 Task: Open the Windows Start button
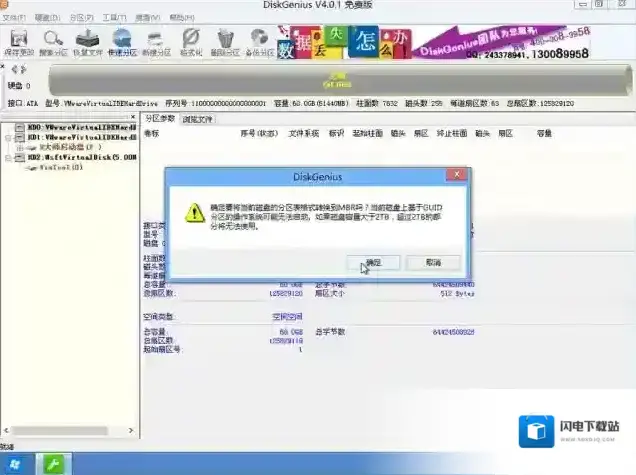click(15, 464)
